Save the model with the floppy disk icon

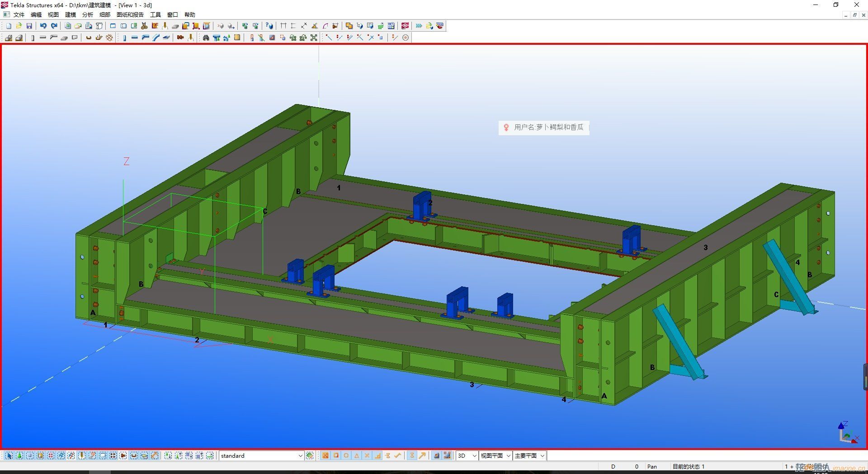click(29, 26)
